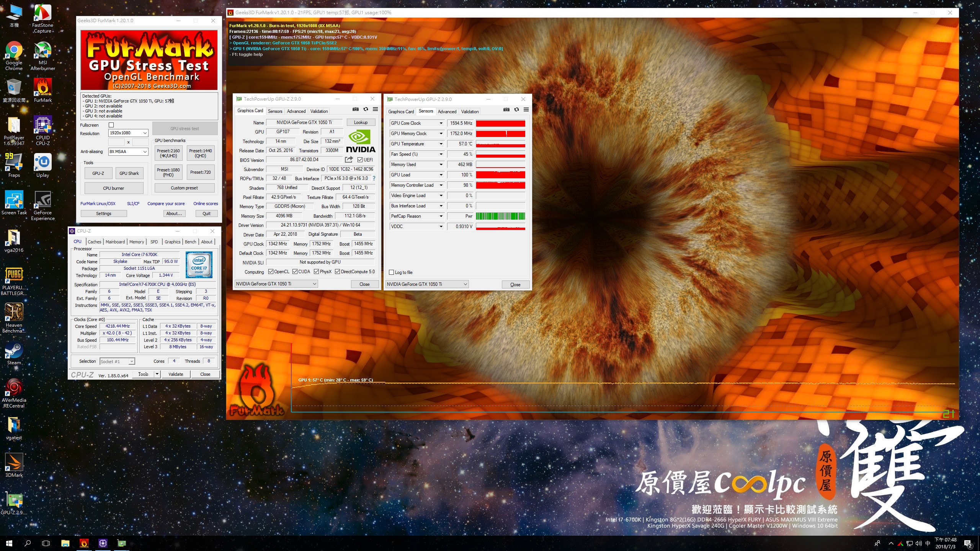Select the Fraps desktop icon

click(x=14, y=165)
